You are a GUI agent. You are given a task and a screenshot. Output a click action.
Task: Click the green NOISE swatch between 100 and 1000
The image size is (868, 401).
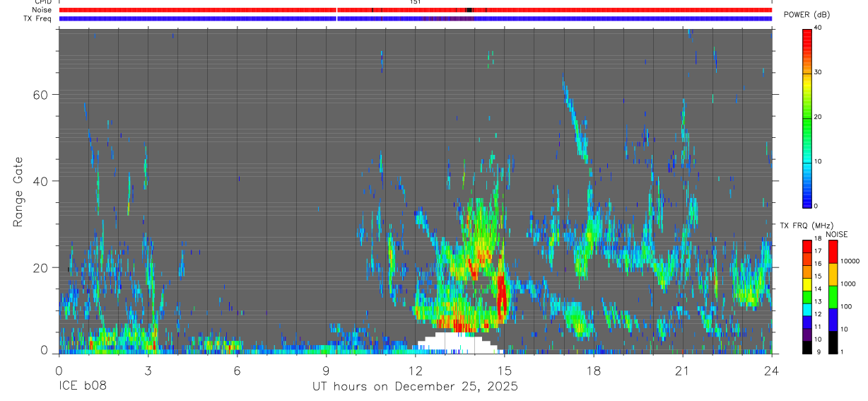[x=833, y=297]
